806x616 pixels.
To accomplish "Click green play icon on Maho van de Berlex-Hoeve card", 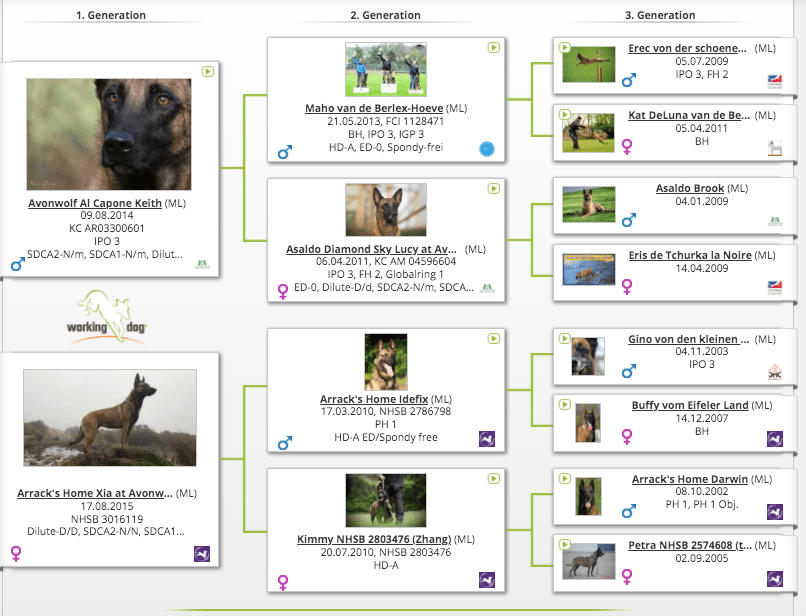I will pyautogui.click(x=493, y=47).
